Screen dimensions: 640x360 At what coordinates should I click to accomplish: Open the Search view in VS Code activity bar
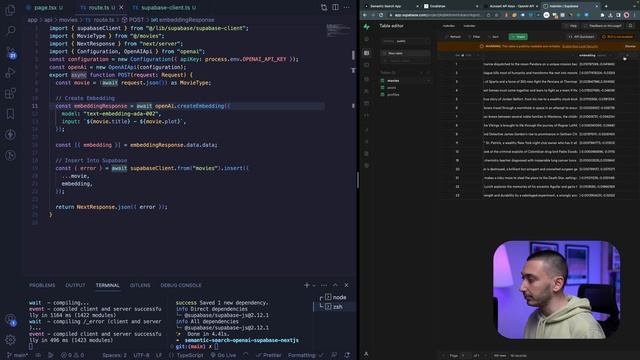11,30
